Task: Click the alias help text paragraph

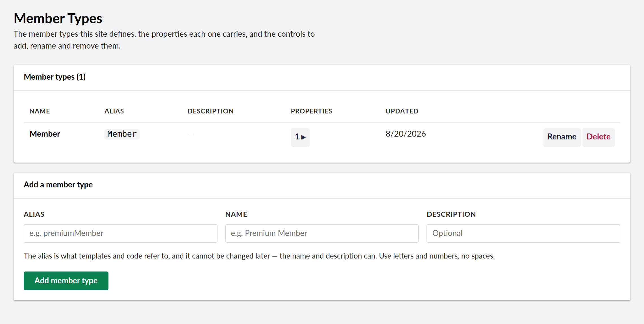Action: pos(259,256)
